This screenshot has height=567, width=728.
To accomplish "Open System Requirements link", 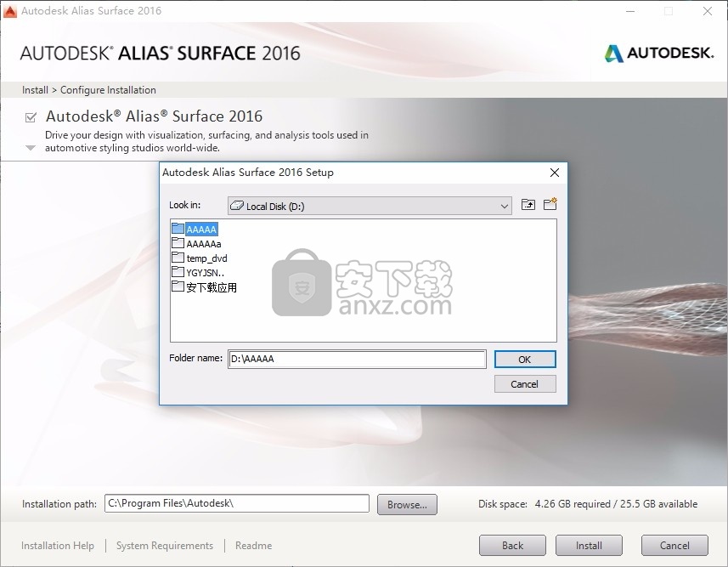I will click(x=165, y=545).
